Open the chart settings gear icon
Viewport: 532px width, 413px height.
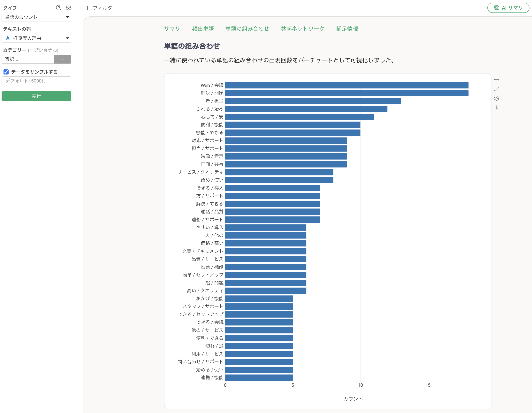point(497,98)
